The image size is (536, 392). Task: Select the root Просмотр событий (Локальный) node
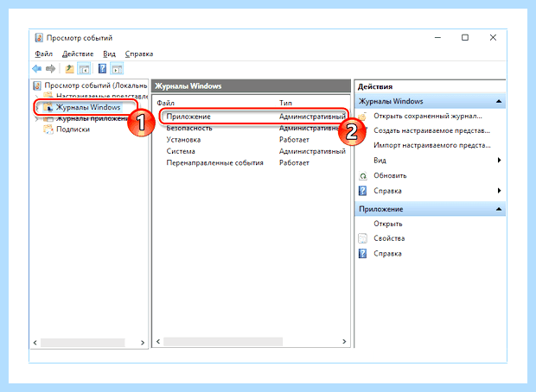coord(96,85)
